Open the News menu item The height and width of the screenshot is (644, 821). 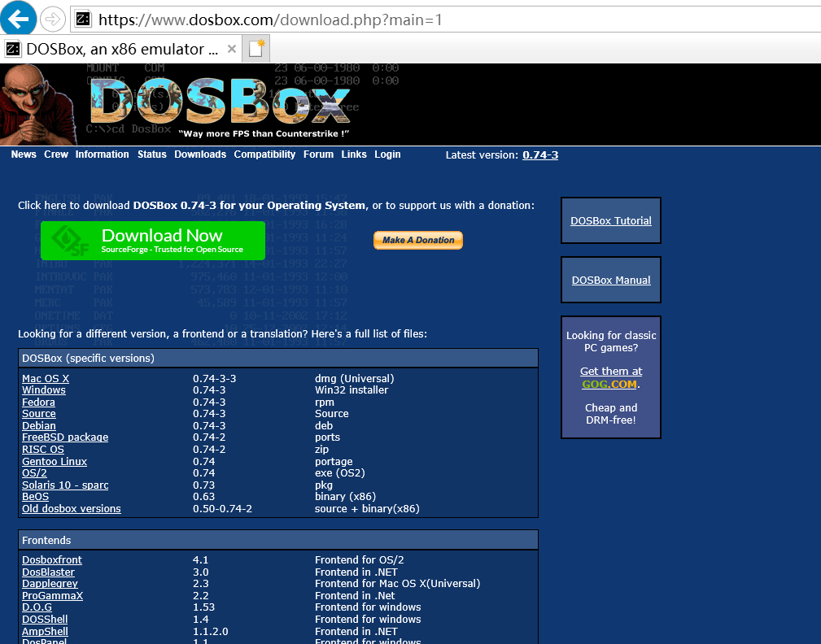click(x=24, y=154)
